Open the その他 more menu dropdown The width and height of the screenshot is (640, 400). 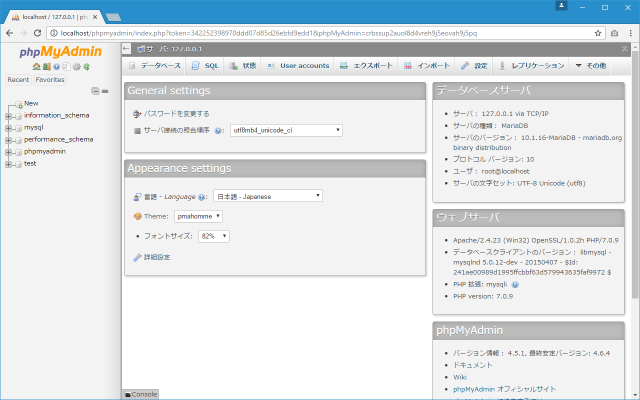click(x=591, y=66)
